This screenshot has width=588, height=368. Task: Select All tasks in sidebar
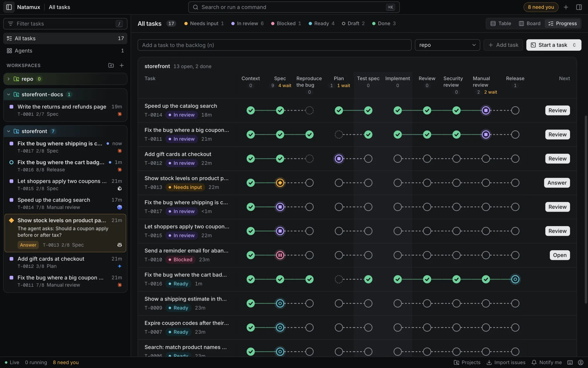point(65,38)
